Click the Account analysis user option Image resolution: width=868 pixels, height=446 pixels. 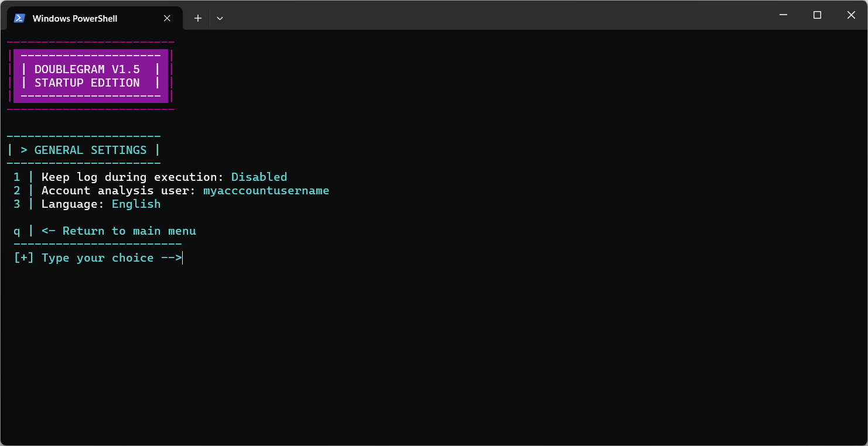118,191
